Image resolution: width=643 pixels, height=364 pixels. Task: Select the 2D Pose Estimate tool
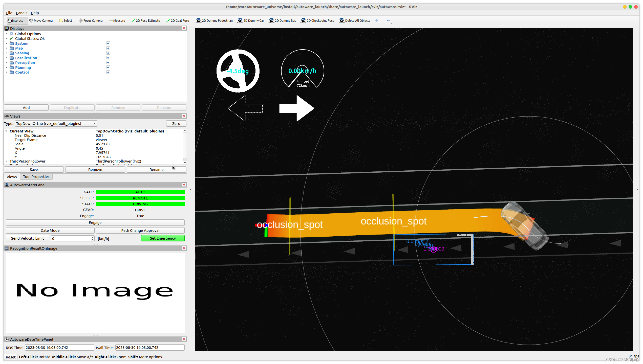coord(146,21)
